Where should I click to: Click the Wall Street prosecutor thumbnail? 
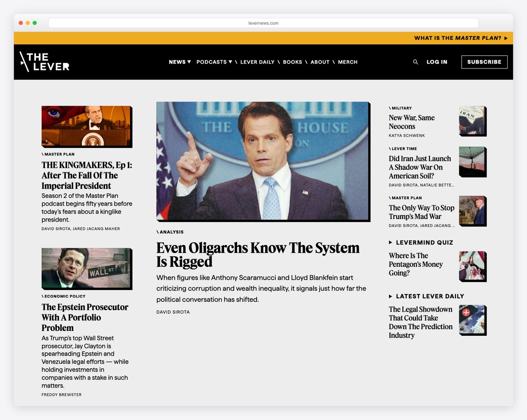coord(87,268)
